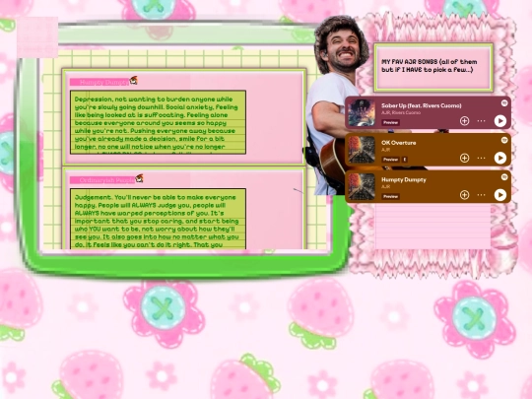Open the AJR artist link under OK Overture
Image resolution: width=532 pixels, height=399 pixels.
(385, 150)
